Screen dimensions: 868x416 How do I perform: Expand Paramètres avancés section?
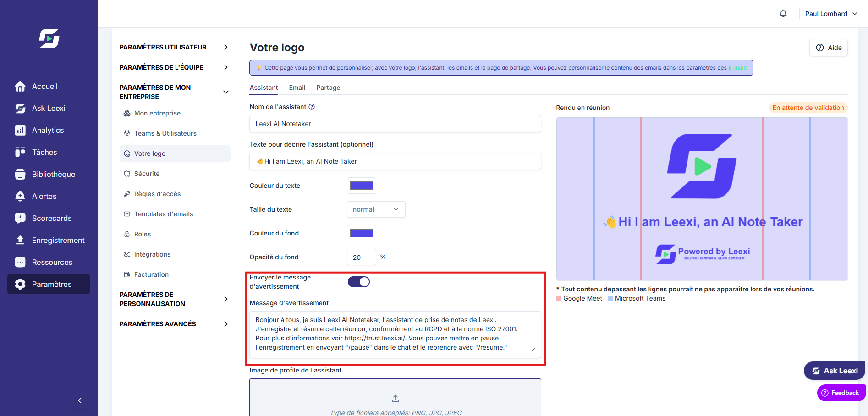click(174, 324)
